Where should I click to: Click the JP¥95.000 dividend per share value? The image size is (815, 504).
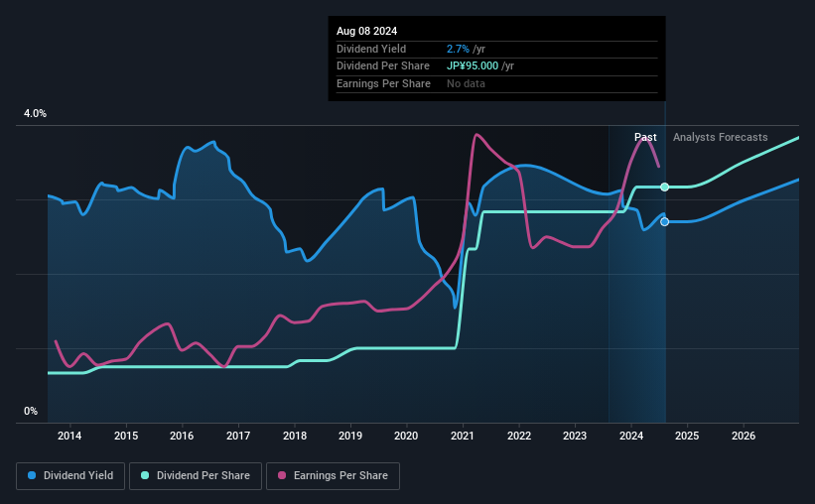pyautogui.click(x=473, y=66)
